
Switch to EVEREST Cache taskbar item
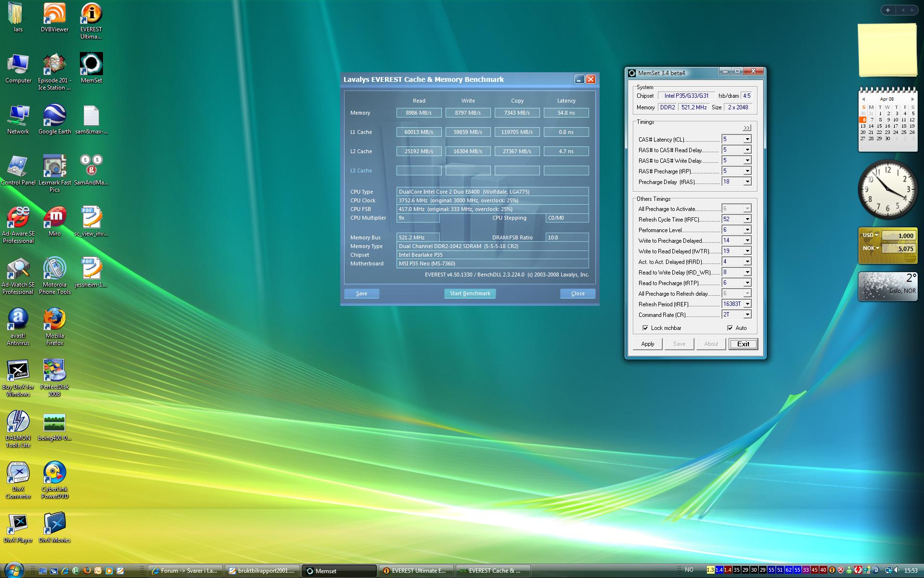tap(493, 571)
